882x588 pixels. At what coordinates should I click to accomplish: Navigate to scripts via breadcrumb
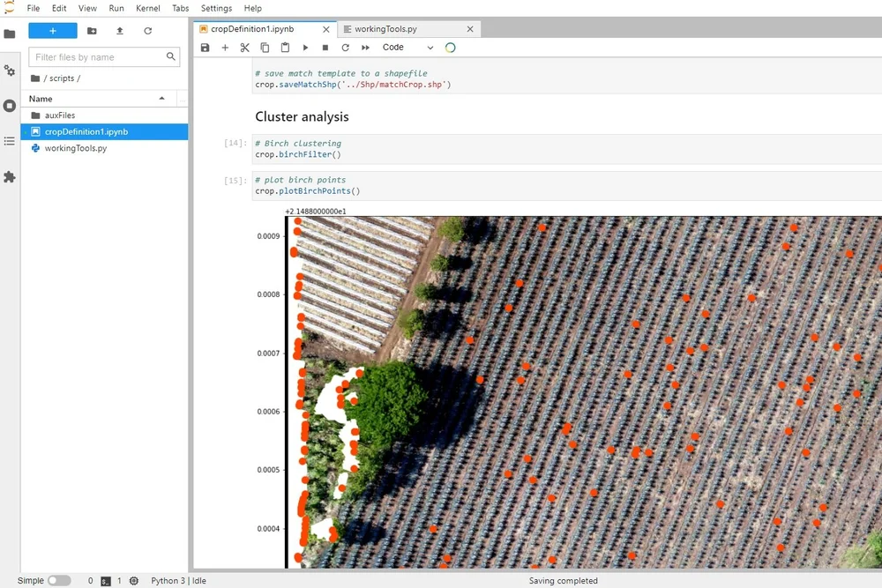(61, 78)
